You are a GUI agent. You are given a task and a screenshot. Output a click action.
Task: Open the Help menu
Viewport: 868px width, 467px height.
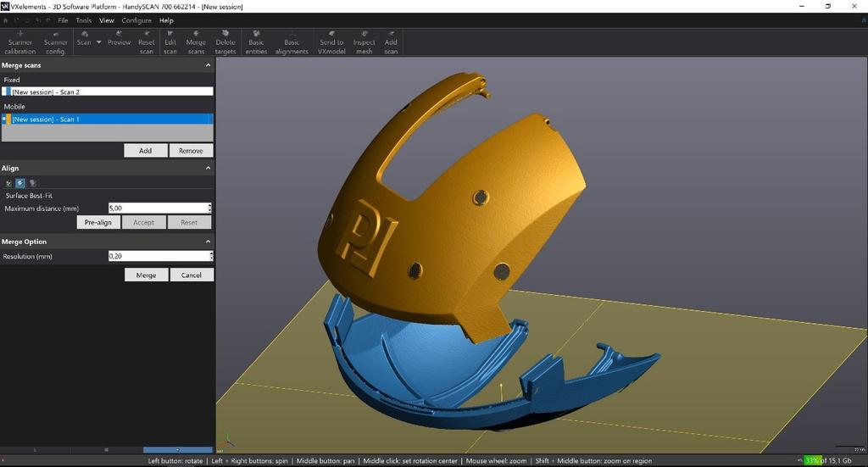166,20
